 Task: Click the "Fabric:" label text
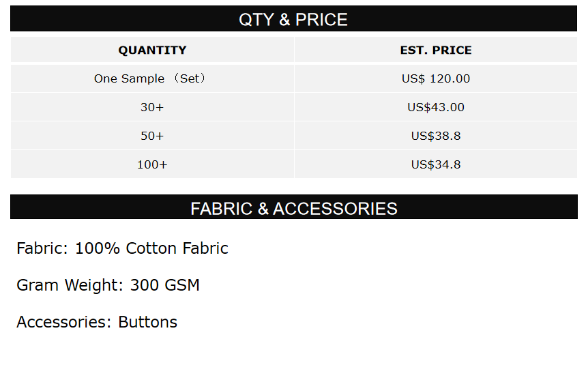pos(42,248)
